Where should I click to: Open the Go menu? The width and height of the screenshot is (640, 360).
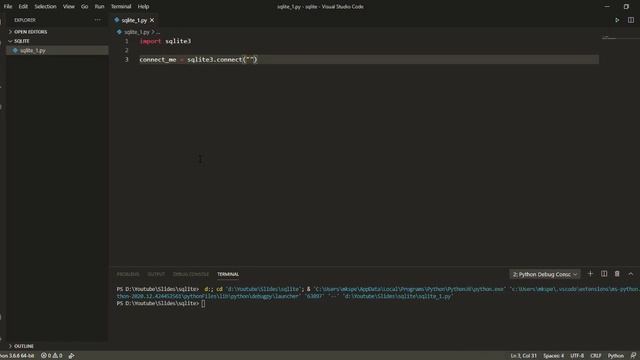point(84,7)
